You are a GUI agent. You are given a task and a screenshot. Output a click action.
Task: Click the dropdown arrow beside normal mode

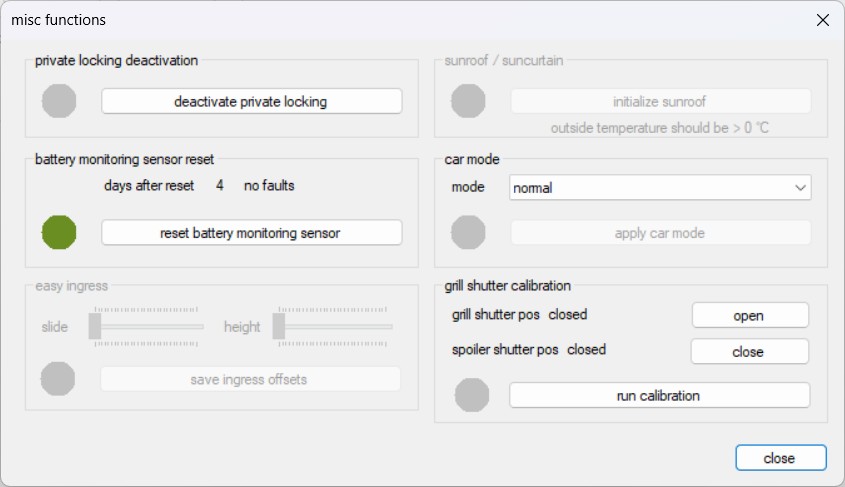coord(800,187)
